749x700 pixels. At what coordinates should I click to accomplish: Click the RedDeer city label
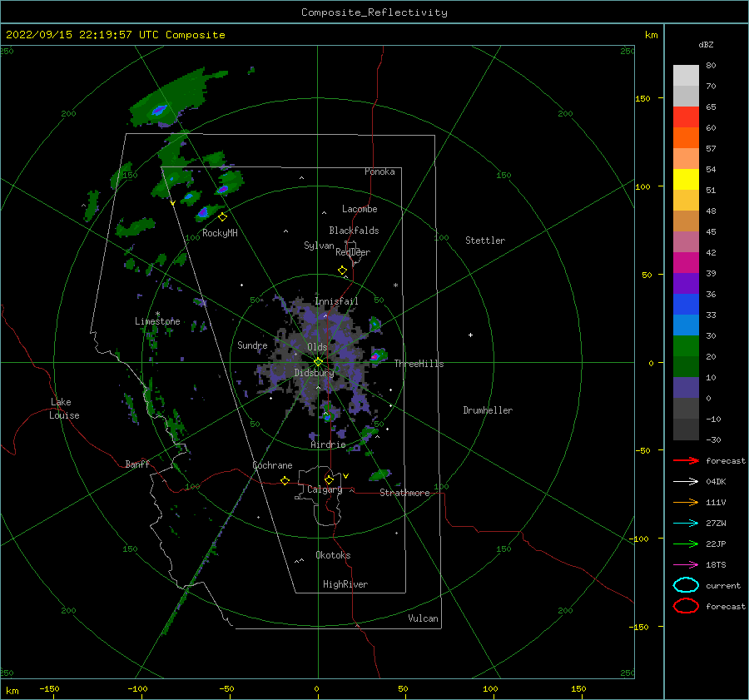(x=353, y=252)
